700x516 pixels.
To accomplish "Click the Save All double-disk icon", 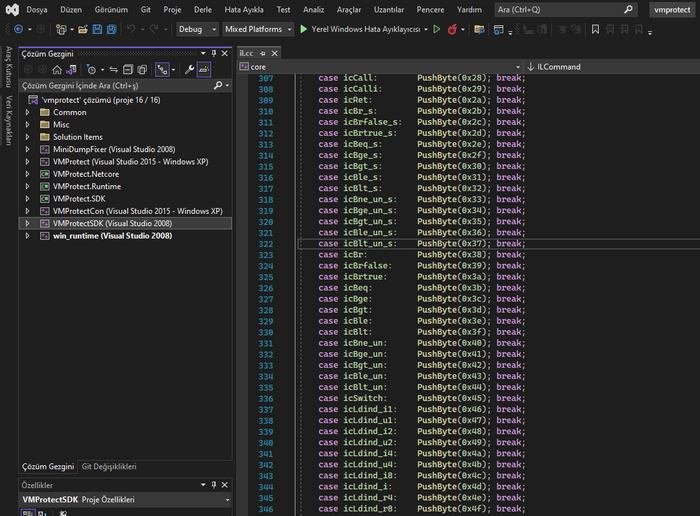I will (x=112, y=29).
